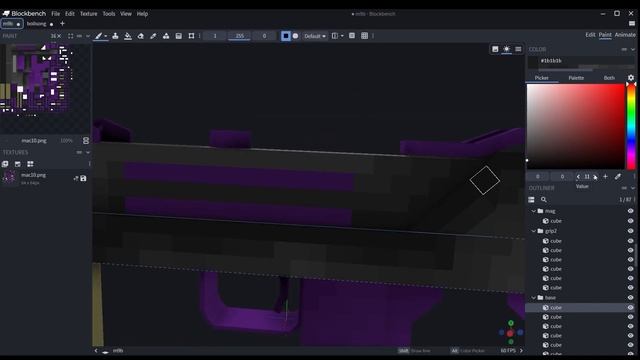Select the Color Picker eyedropper tool
The width and height of the screenshot is (640, 360).
(153, 36)
